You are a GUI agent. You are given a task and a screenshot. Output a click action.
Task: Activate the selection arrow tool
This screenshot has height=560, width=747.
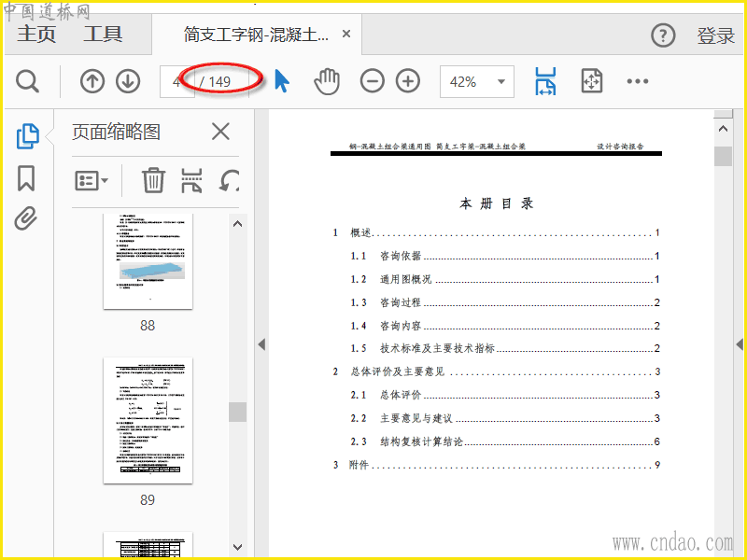point(282,81)
